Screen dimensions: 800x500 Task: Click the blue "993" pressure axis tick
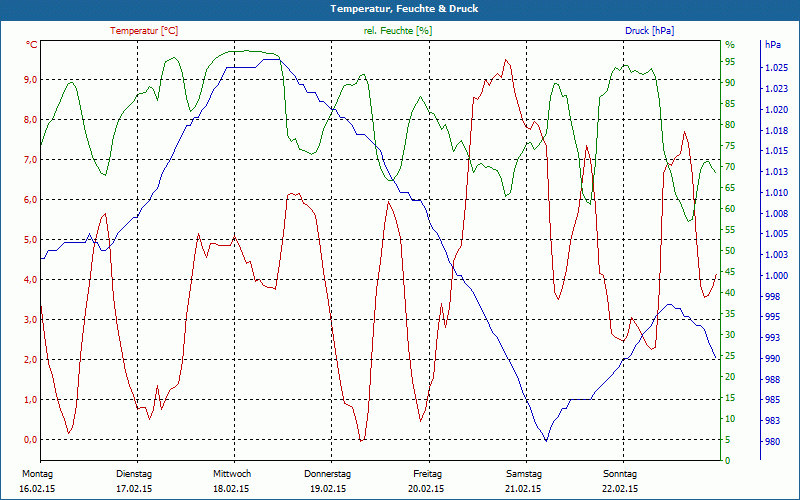click(772, 338)
